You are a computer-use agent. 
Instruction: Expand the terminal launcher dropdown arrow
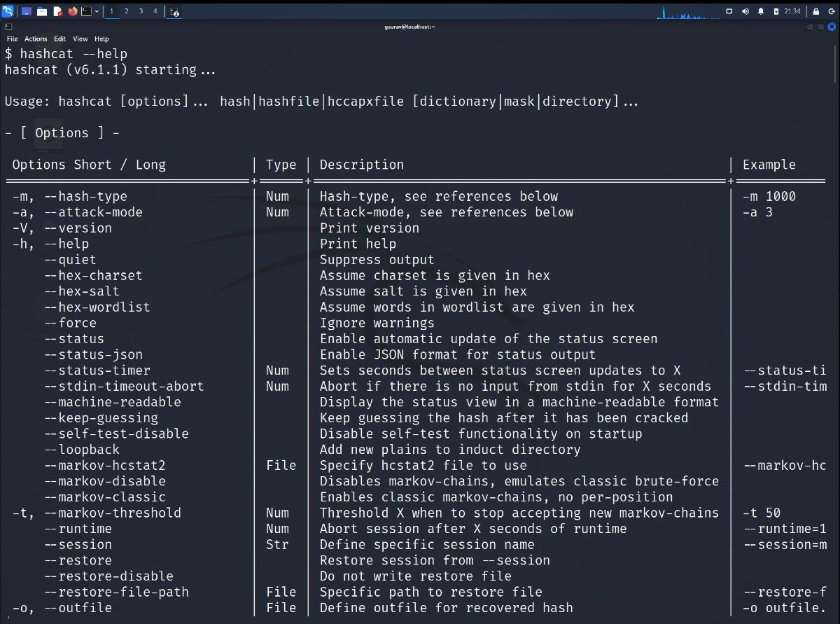pyautogui.click(x=96, y=11)
